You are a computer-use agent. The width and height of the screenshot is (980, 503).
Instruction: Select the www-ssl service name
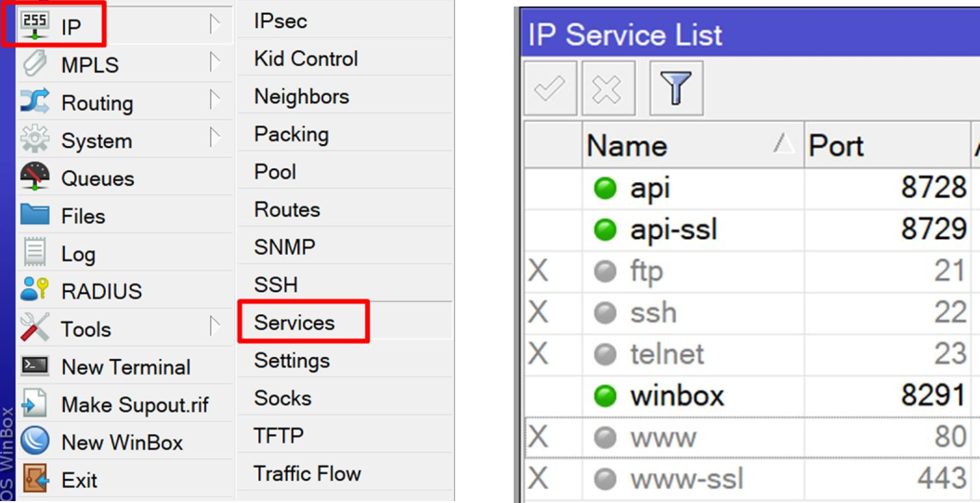686,479
